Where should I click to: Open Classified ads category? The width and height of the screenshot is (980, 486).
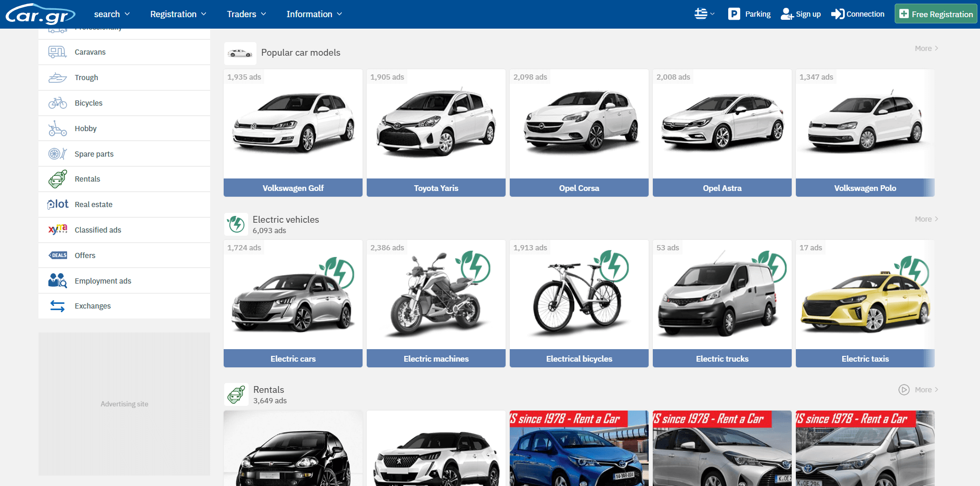(x=124, y=230)
